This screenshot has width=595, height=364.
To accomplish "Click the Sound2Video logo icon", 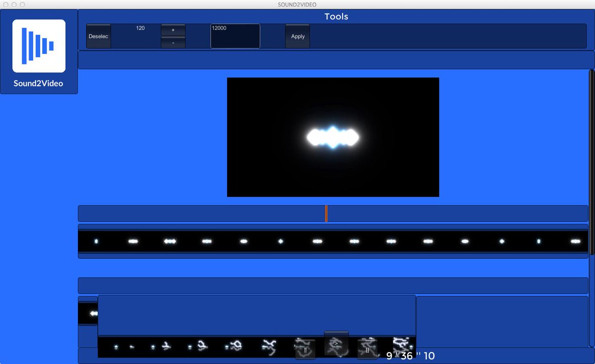I will coord(39,46).
